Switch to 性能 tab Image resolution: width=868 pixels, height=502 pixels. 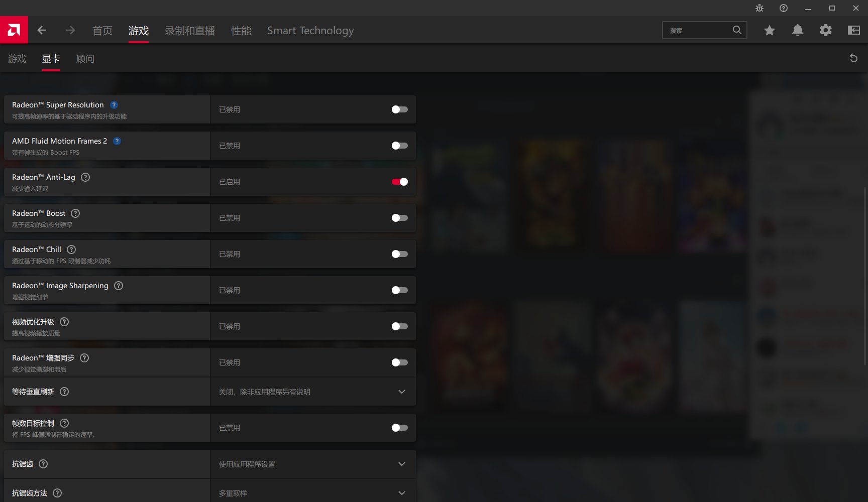coord(241,31)
